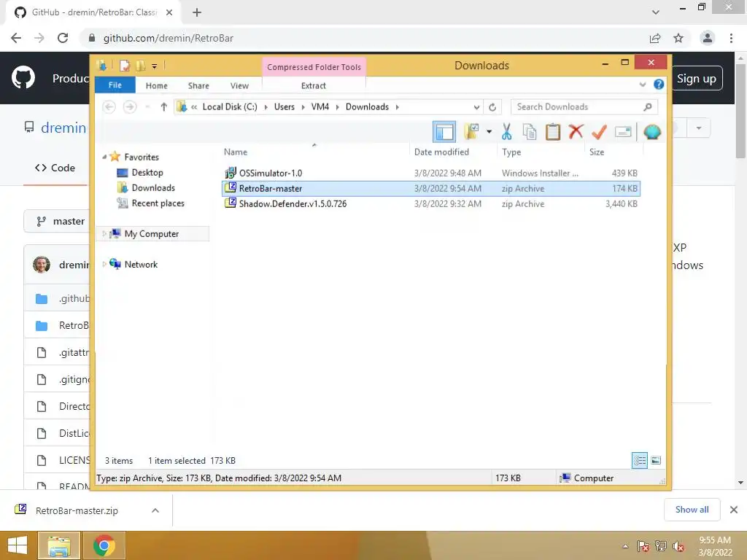Click the GitHub logo in Chrome page

(23, 78)
